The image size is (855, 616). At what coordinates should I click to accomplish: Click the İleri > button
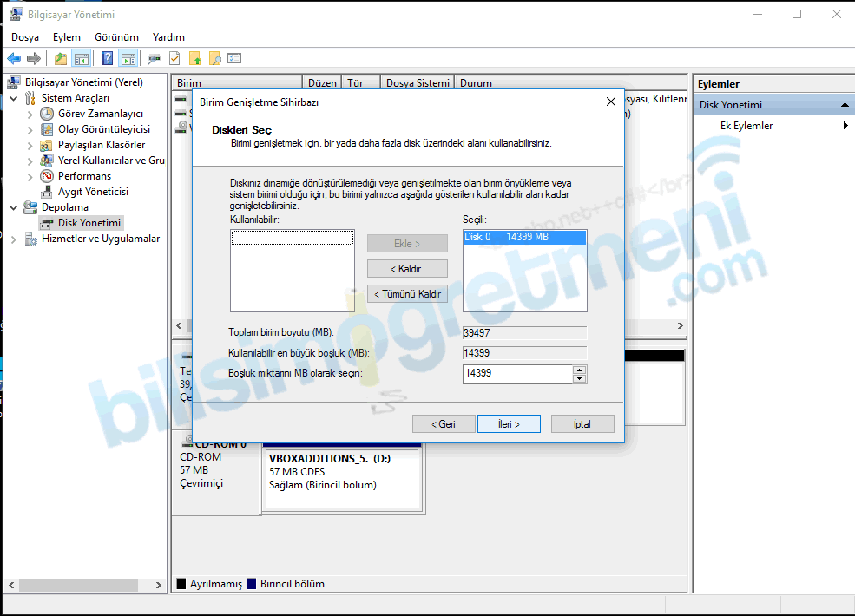(509, 424)
